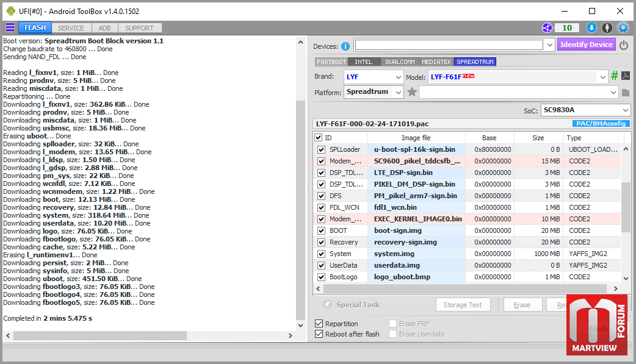Click the LYF-F61F-000-02-24-171019.pac filename

pos(372,124)
